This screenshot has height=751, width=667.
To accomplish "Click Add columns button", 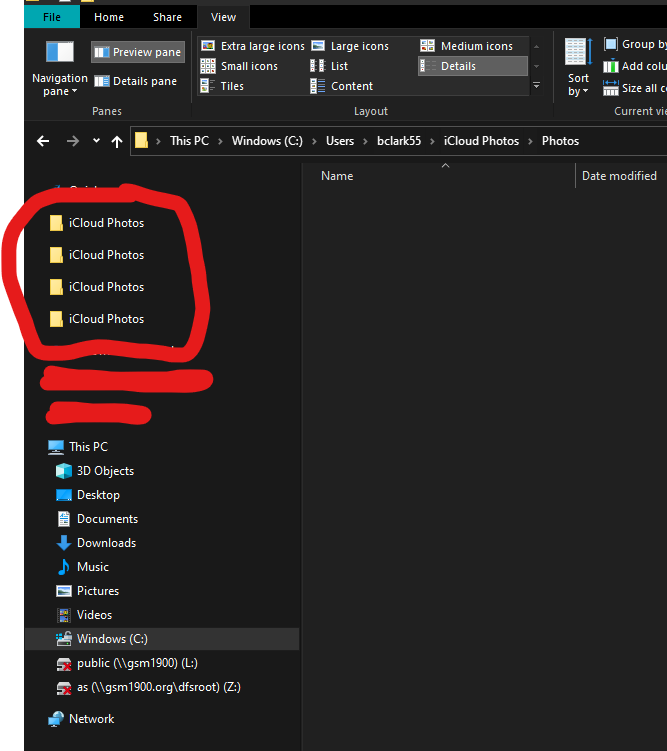I will point(634,66).
